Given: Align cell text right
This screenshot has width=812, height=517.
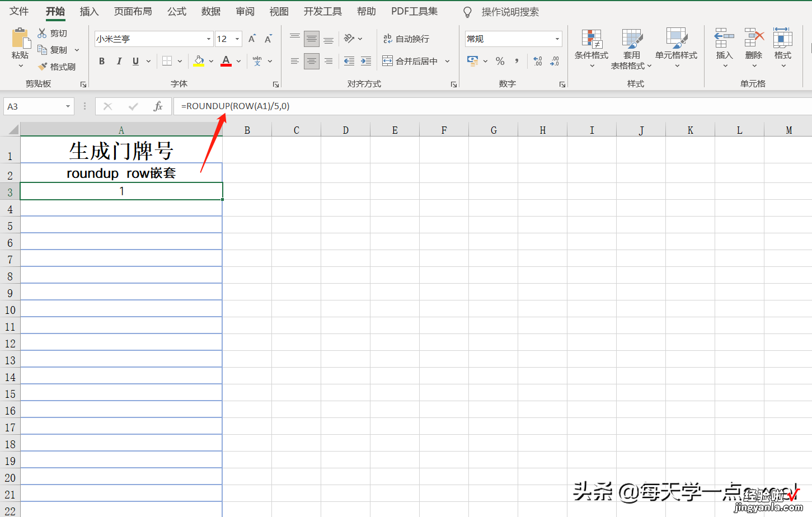Looking at the screenshot, I should coord(328,61).
